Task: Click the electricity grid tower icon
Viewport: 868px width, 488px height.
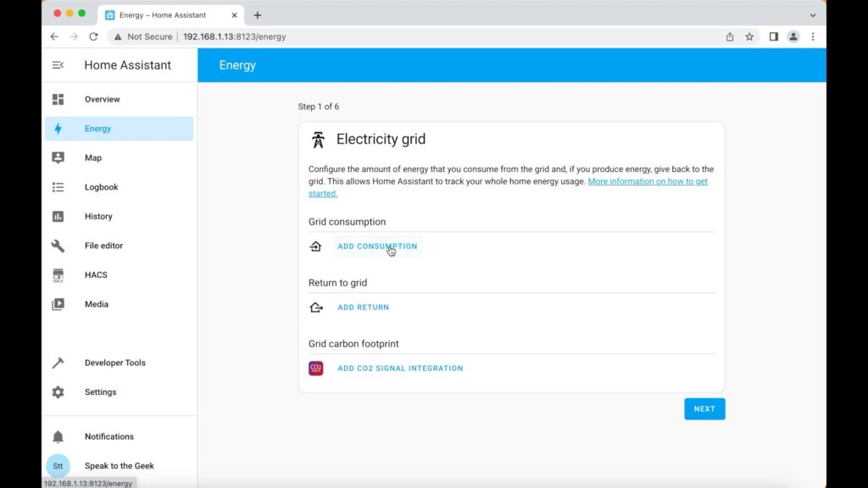Action: 318,140
